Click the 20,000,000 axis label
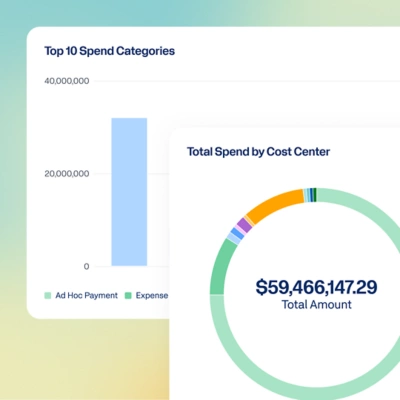400x400 pixels. tap(67, 174)
